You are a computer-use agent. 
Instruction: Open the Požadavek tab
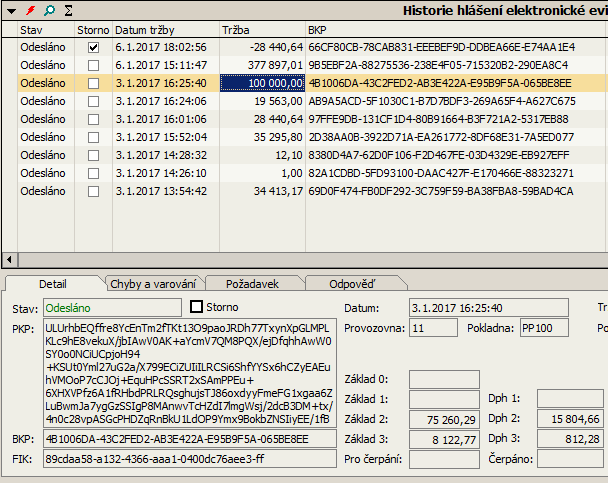point(259,284)
